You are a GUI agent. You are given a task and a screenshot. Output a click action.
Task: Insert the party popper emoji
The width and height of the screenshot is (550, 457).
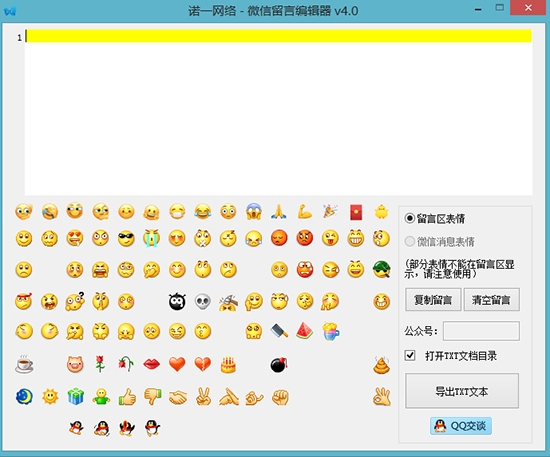pos(330,212)
